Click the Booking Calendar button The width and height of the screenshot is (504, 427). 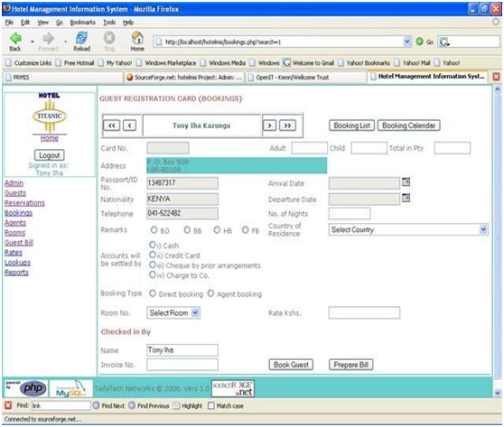coord(408,125)
